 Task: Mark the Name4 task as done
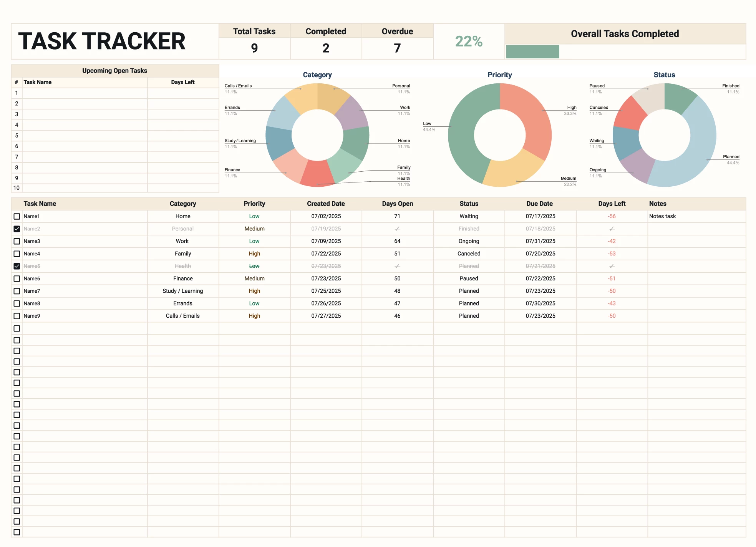pyautogui.click(x=17, y=254)
